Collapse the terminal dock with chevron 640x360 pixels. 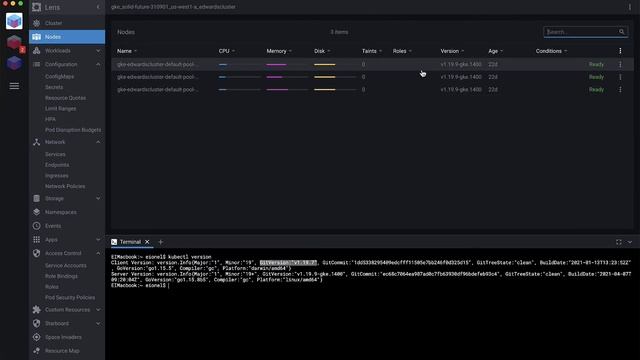(x=630, y=242)
